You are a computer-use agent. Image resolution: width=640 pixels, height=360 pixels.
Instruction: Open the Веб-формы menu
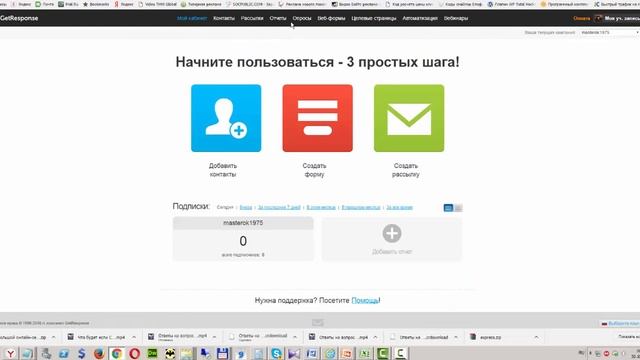point(331,18)
